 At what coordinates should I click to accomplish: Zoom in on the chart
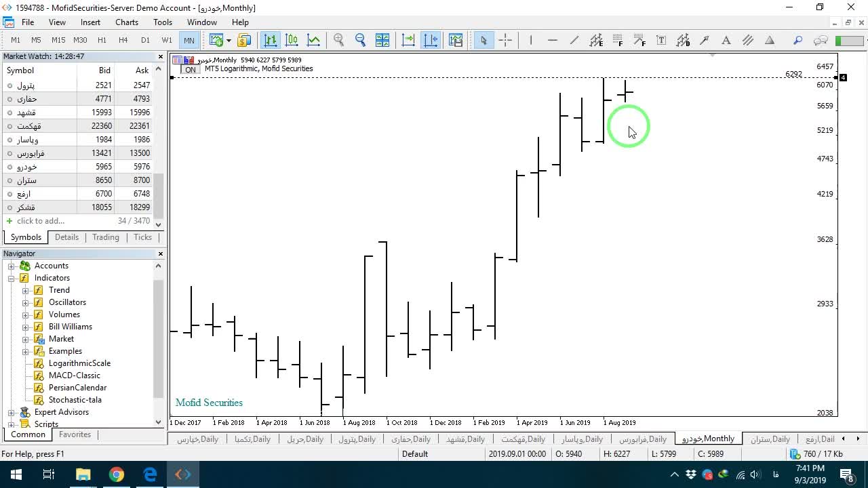[339, 40]
